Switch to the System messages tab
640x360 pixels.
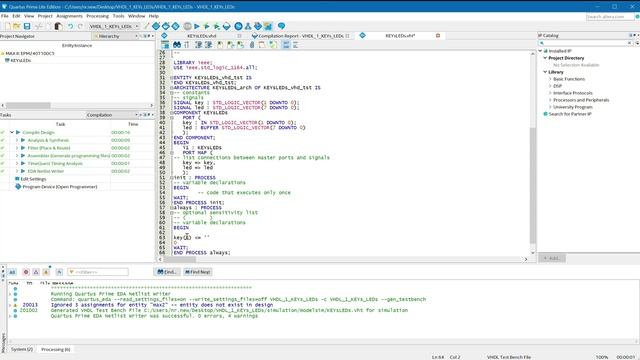pyautogui.click(x=22, y=349)
